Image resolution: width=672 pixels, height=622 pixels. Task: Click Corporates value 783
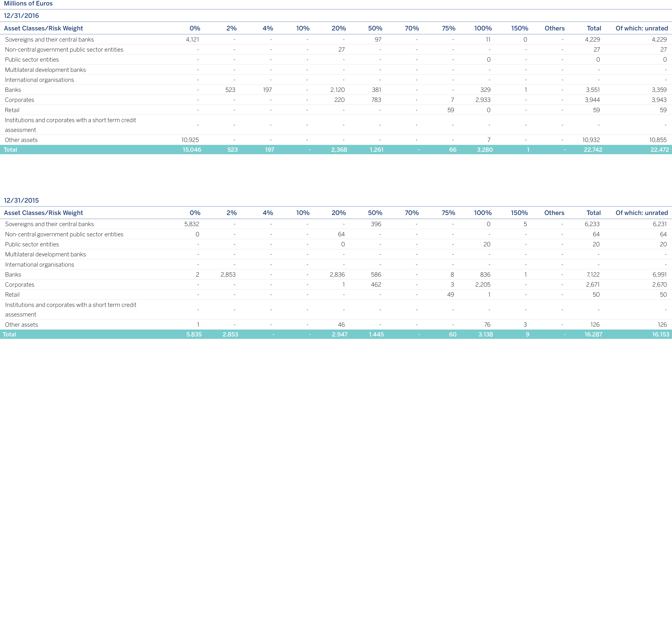coord(376,100)
